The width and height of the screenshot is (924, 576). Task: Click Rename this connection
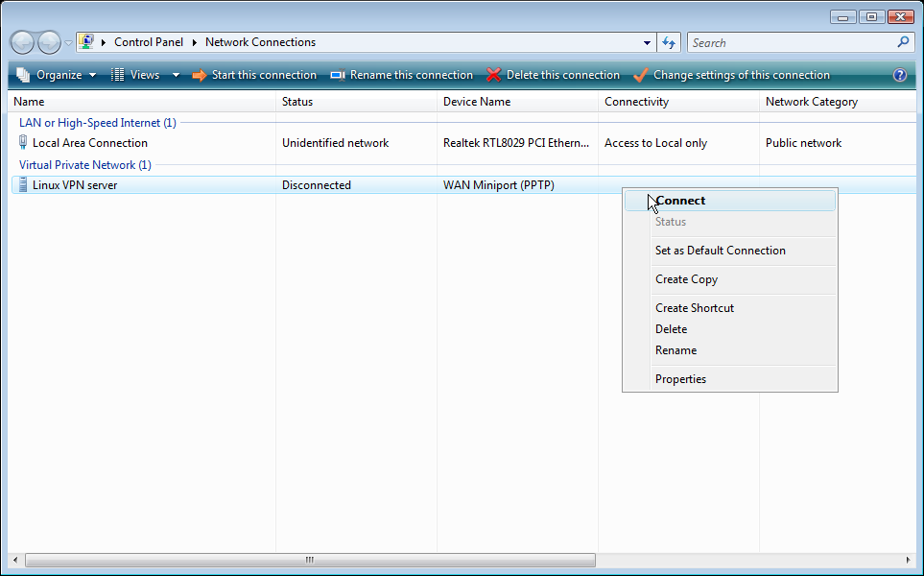click(401, 75)
